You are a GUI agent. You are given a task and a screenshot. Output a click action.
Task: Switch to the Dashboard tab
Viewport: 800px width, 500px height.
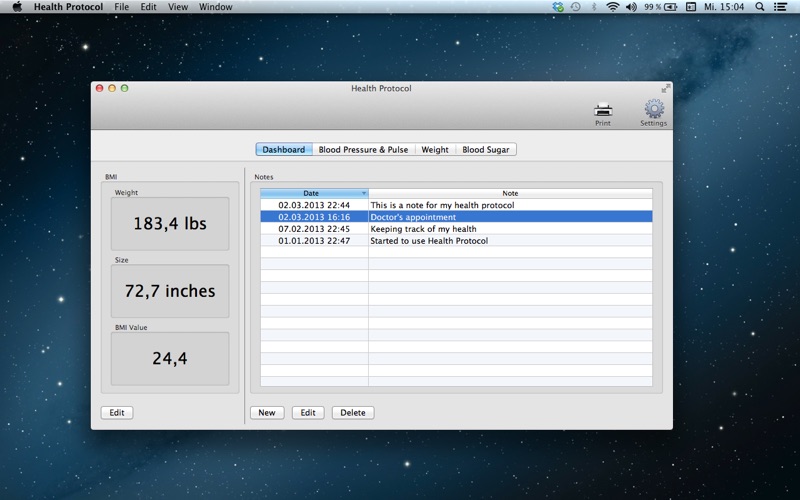pos(284,149)
